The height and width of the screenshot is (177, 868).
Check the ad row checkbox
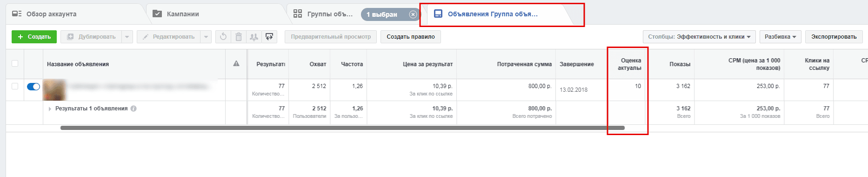[x=15, y=86]
